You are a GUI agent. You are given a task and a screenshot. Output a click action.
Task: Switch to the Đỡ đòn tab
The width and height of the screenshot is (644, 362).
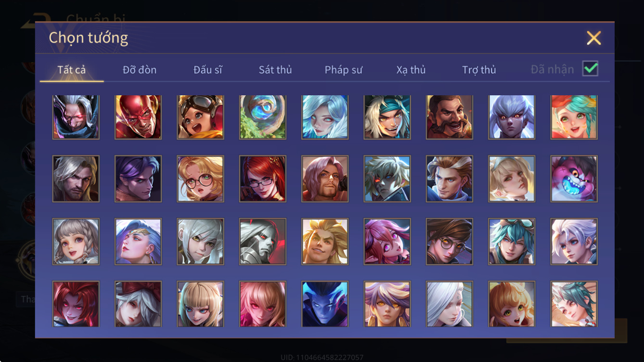coord(140,70)
